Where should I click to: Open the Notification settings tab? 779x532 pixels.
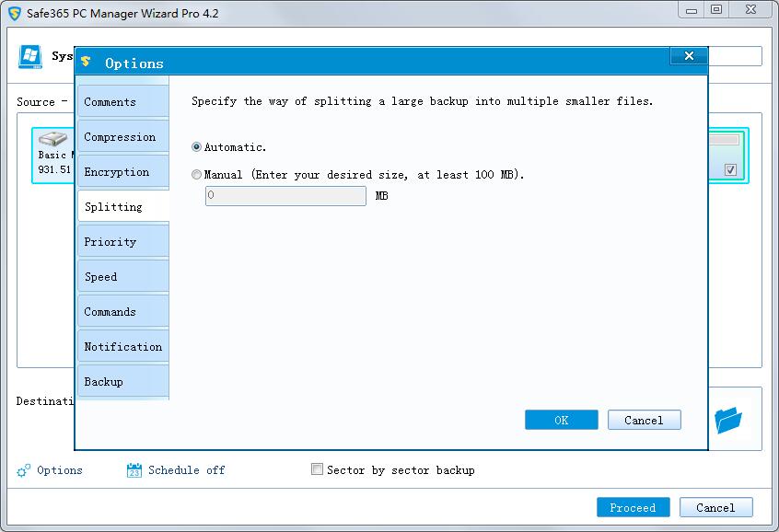(x=122, y=347)
